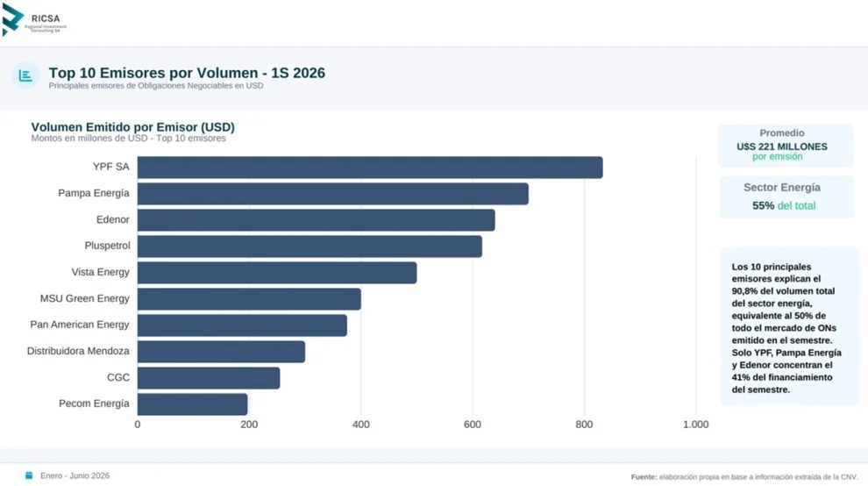Viewport: 868px width, 486px height.
Task: Click the Pecom Energía bar
Action: 192,404
